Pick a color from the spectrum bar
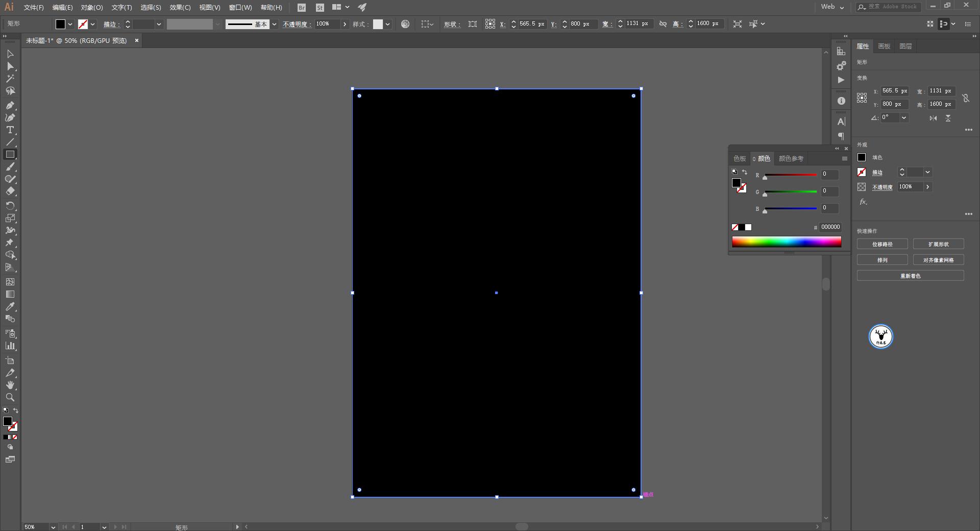The width and height of the screenshot is (980, 531). point(786,242)
